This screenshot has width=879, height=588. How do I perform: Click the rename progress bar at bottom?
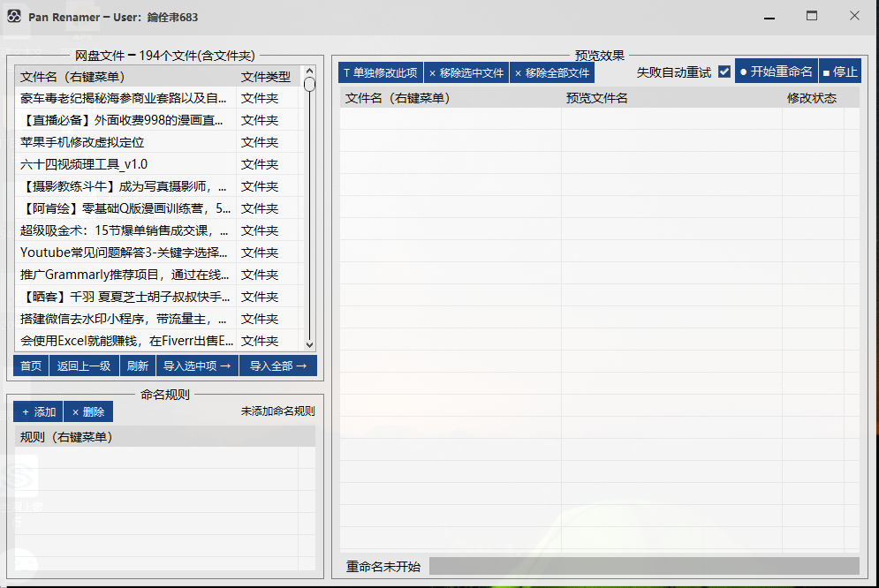(x=643, y=566)
